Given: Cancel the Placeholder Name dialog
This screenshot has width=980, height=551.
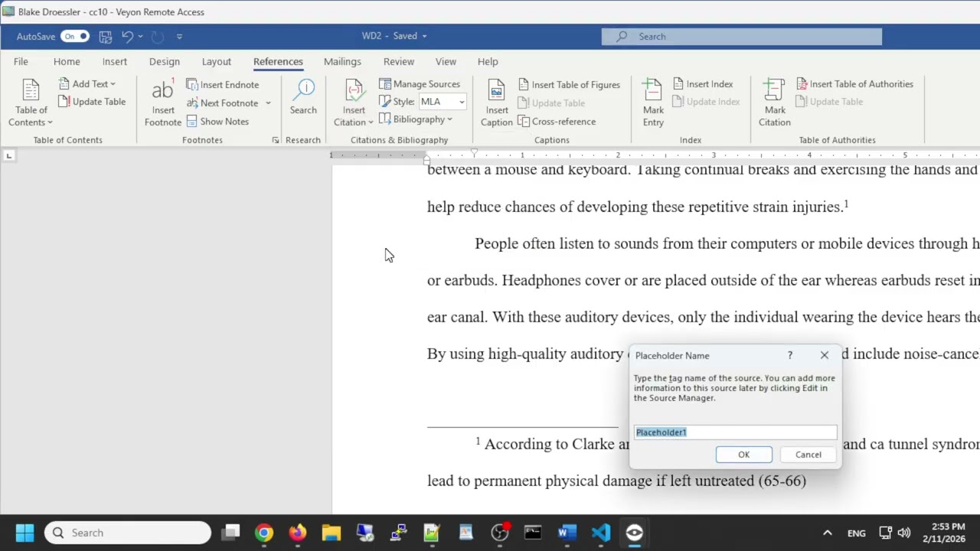Looking at the screenshot, I should [x=808, y=455].
